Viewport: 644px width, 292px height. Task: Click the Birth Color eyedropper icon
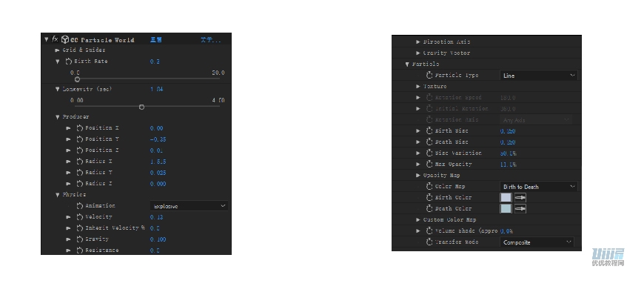click(520, 198)
